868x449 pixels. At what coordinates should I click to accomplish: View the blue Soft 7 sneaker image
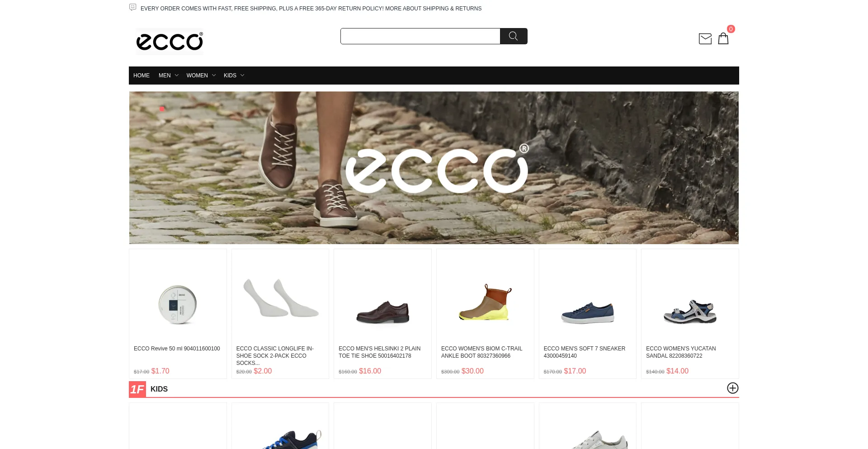tap(587, 312)
